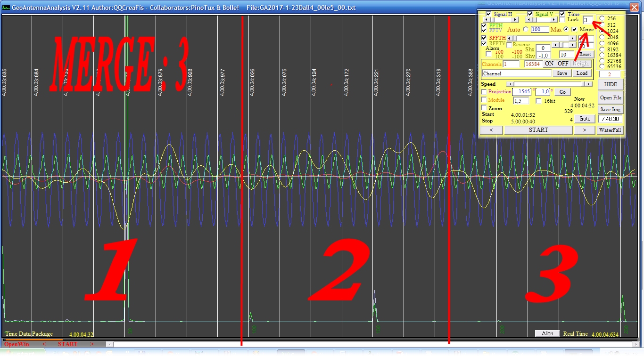Click the Channel name text field
Image resolution: width=644 pixels, height=356 pixels.
point(517,73)
